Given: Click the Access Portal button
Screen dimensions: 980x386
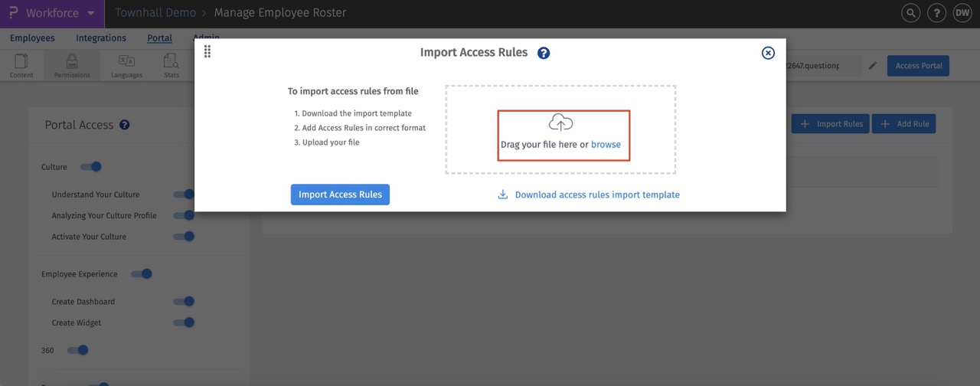Looking at the screenshot, I should point(919,66).
